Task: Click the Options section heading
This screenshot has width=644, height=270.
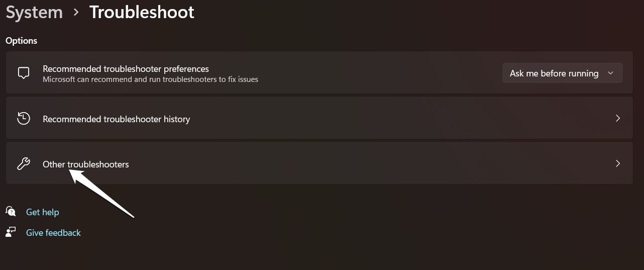Action: click(22, 41)
